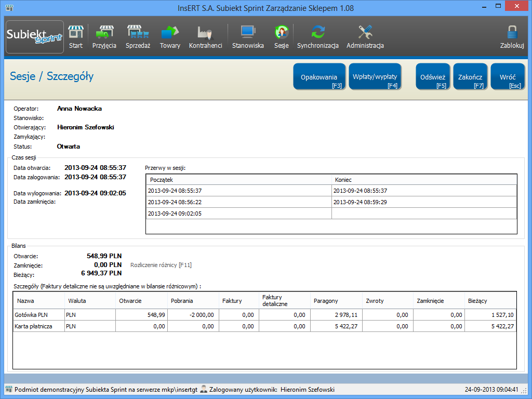Click the Pobrania column header
Image resolution: width=532 pixels, height=399 pixels.
tap(193, 301)
